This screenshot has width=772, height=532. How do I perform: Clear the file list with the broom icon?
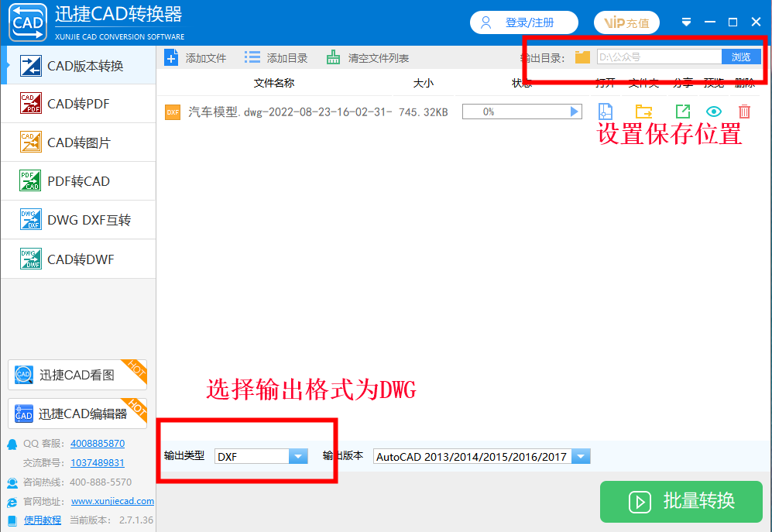tap(330, 57)
